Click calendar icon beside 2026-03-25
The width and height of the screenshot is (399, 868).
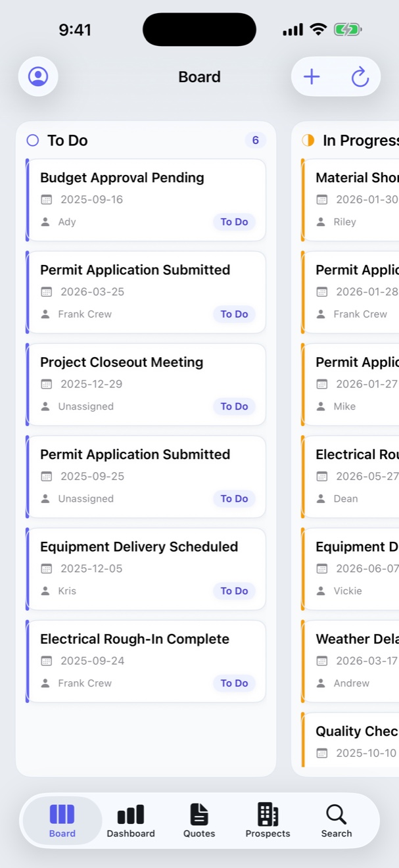coord(46,292)
